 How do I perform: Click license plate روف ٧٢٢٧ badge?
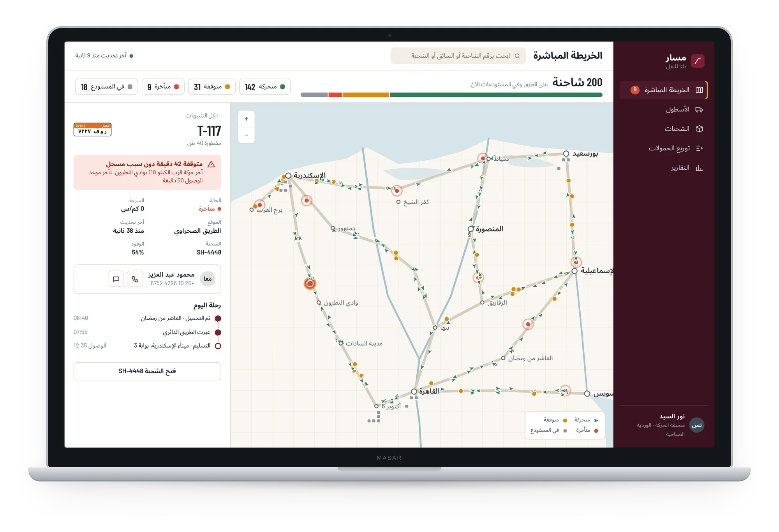93,130
